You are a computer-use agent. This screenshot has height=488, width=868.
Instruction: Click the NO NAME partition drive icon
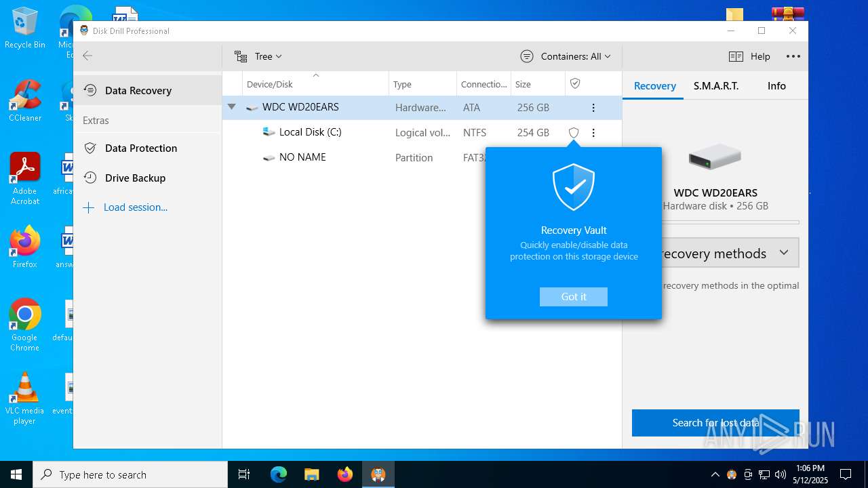269,157
